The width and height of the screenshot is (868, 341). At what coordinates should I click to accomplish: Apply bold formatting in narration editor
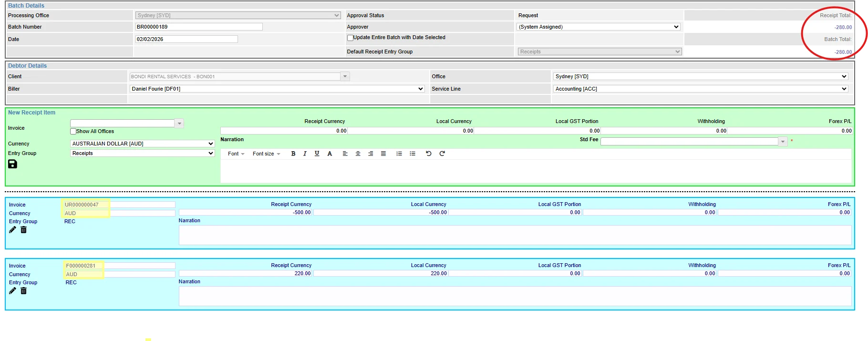pyautogui.click(x=293, y=154)
